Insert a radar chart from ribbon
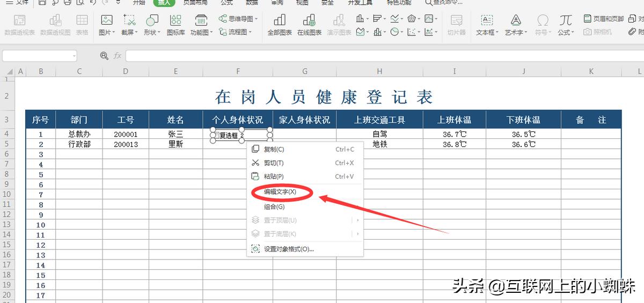Viewport: 644px width, 303px height. point(412,19)
